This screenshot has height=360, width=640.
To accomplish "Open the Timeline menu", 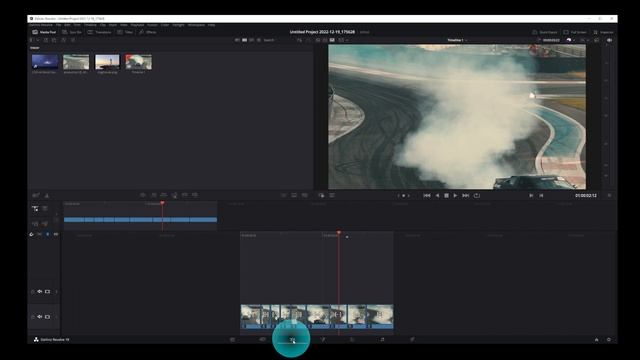I will pos(90,25).
